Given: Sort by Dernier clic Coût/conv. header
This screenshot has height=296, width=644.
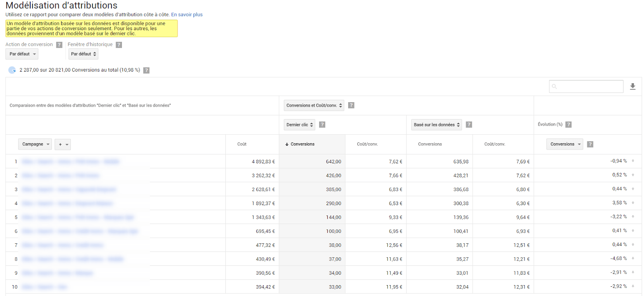Looking at the screenshot, I should click(367, 144).
